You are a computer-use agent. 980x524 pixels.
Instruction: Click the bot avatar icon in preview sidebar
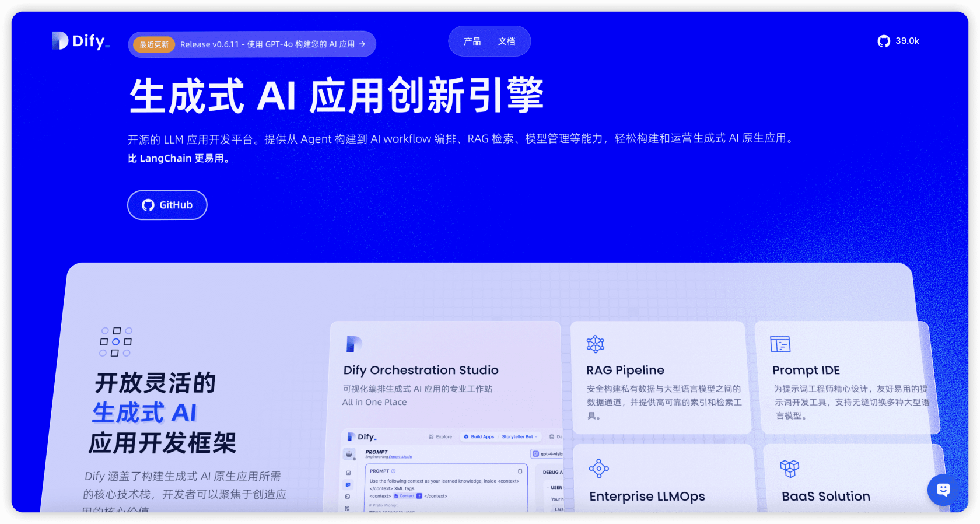coord(349,454)
